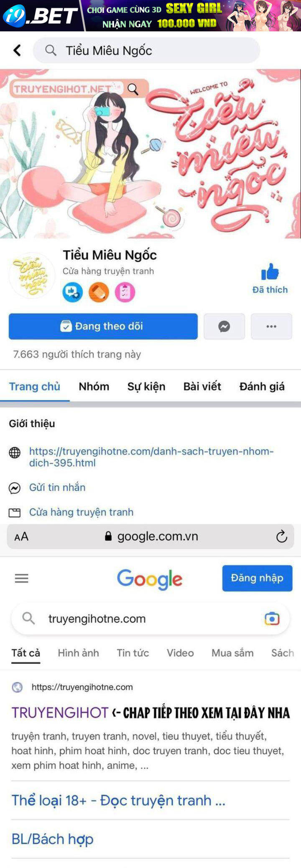Image resolution: width=301 pixels, height=868 pixels.
Task: Switch to the Đánh giá tab
Action: (262, 387)
